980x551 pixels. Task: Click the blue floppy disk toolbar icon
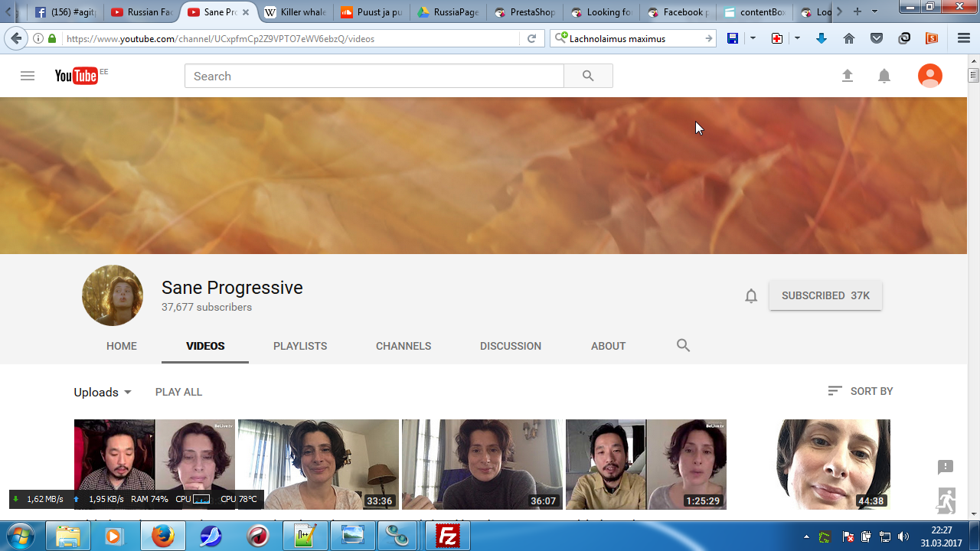point(733,38)
